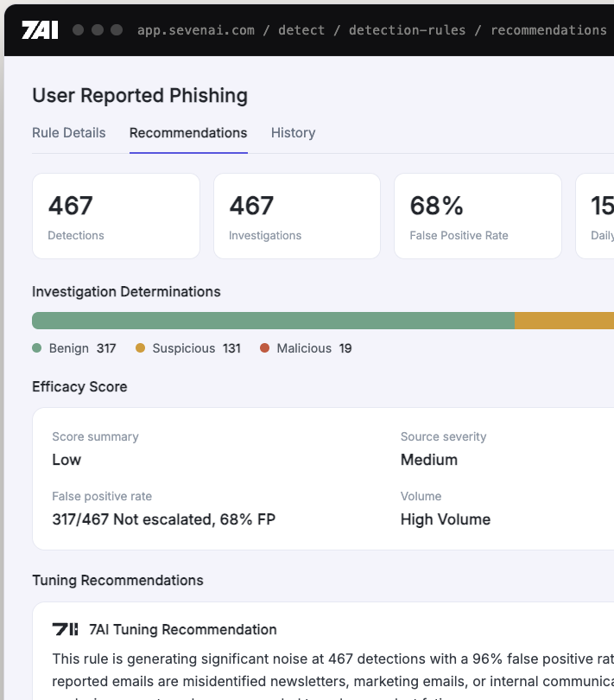Click the detection-rules breadcrumb link

pos(407,30)
